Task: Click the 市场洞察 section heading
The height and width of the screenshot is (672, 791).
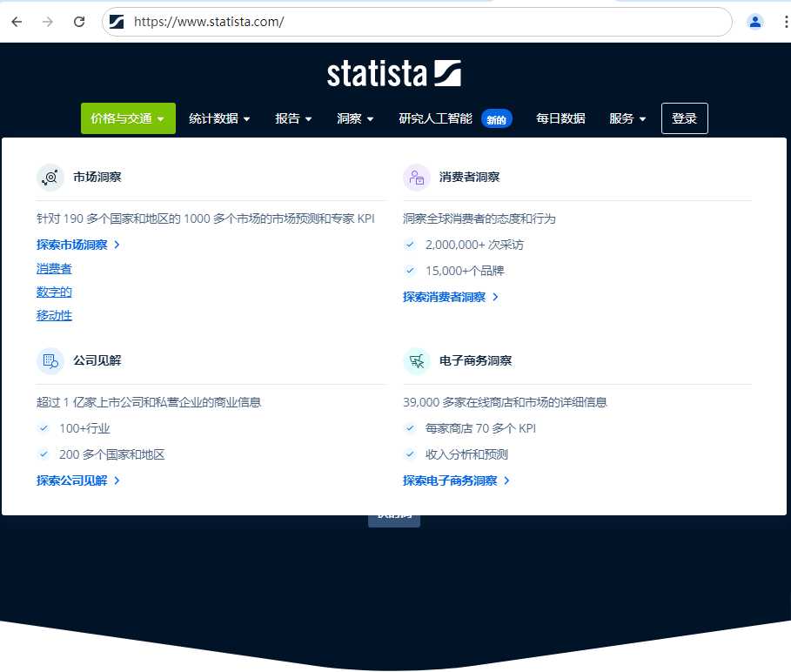Action: click(97, 177)
